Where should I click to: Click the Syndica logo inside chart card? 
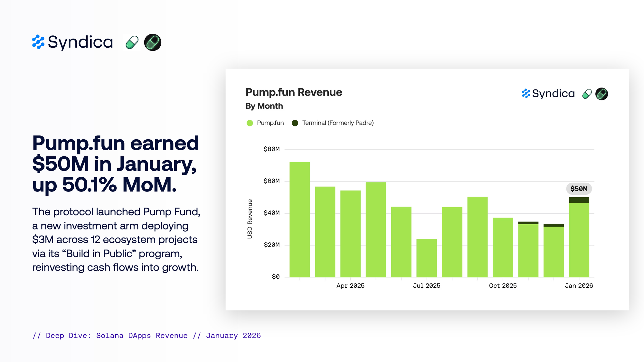coord(548,94)
